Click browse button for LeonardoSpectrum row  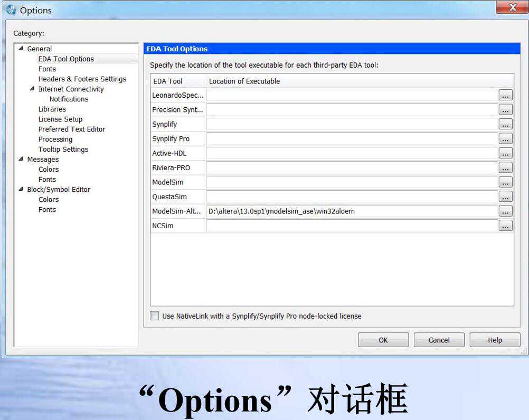point(505,96)
